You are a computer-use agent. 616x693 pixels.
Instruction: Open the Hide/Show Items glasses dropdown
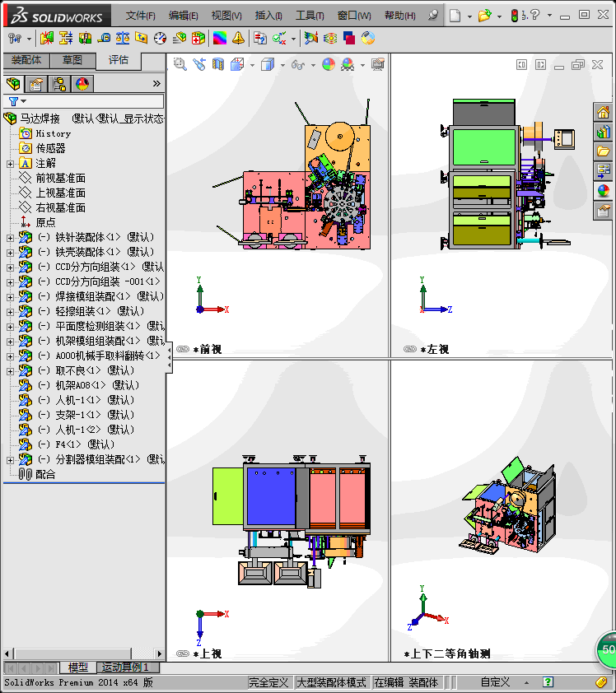tap(313, 65)
